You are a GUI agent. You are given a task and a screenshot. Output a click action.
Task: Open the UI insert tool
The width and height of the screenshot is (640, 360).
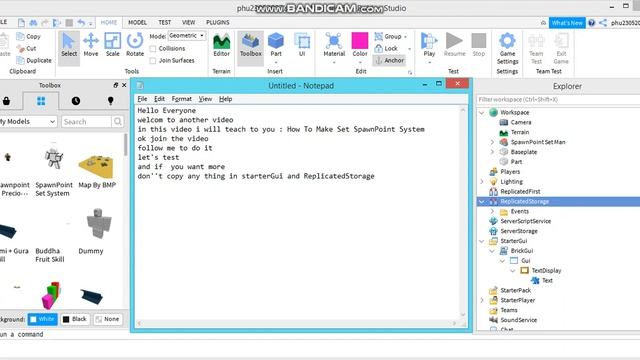pyautogui.click(x=302, y=45)
